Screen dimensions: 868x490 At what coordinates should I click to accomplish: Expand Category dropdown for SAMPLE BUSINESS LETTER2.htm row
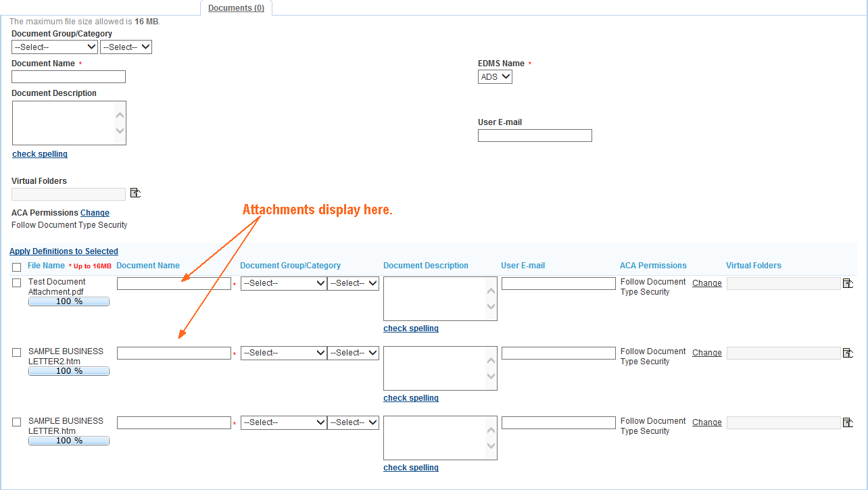pyautogui.click(x=353, y=353)
